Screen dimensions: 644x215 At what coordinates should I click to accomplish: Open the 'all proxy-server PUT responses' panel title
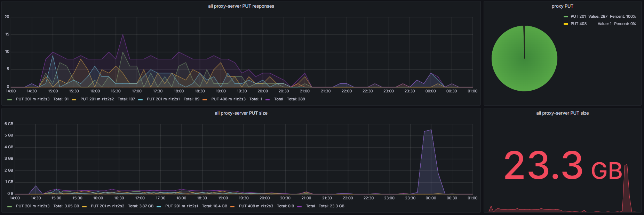pos(241,6)
